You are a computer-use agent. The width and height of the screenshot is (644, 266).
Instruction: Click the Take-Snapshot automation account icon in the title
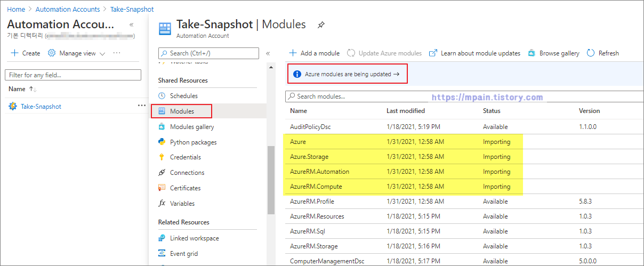point(166,28)
